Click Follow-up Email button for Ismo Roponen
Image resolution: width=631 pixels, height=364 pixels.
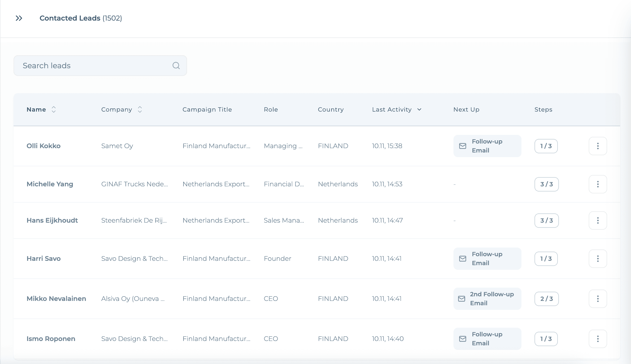coord(487,339)
